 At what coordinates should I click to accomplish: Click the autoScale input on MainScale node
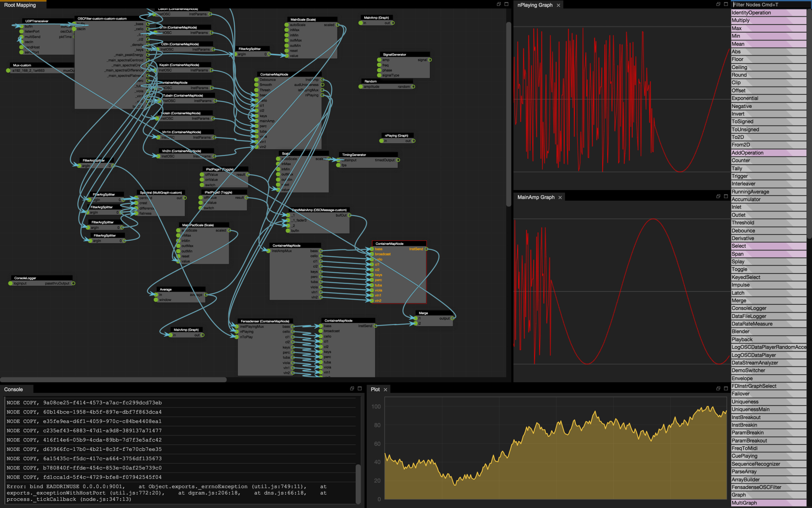tap(287, 25)
